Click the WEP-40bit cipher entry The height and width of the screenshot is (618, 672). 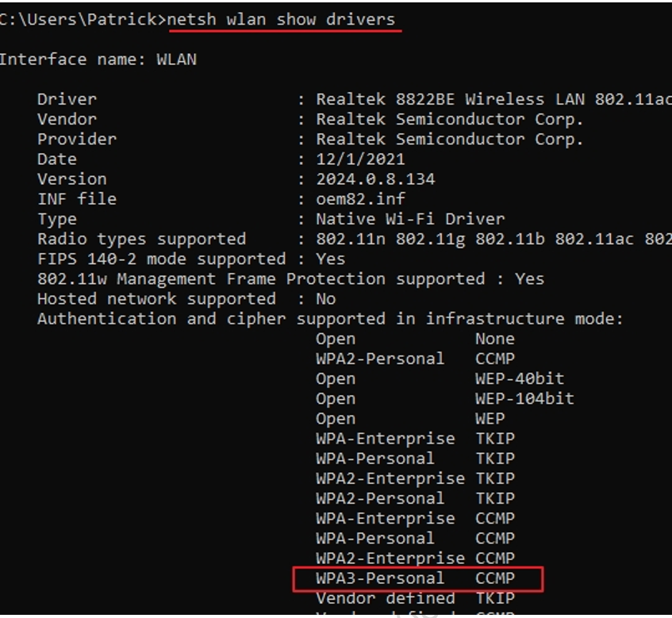coord(520,379)
